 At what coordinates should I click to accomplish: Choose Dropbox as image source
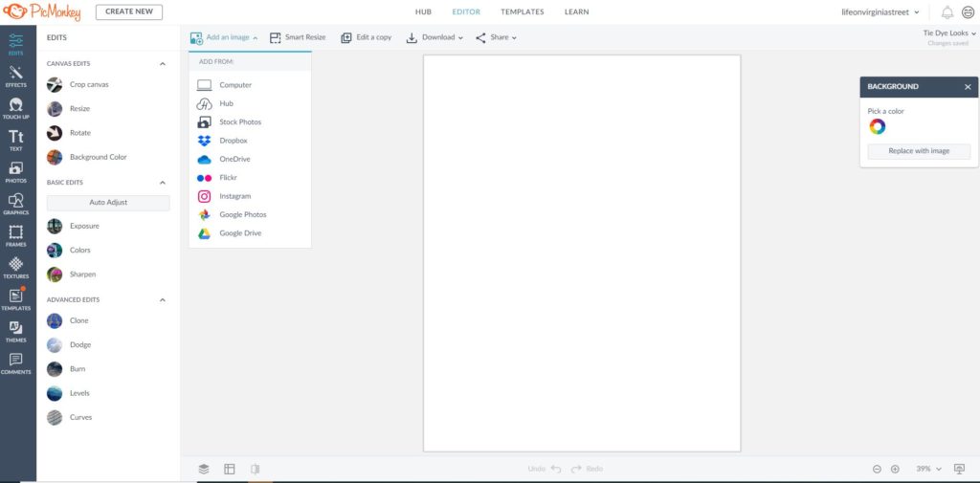[x=234, y=141]
